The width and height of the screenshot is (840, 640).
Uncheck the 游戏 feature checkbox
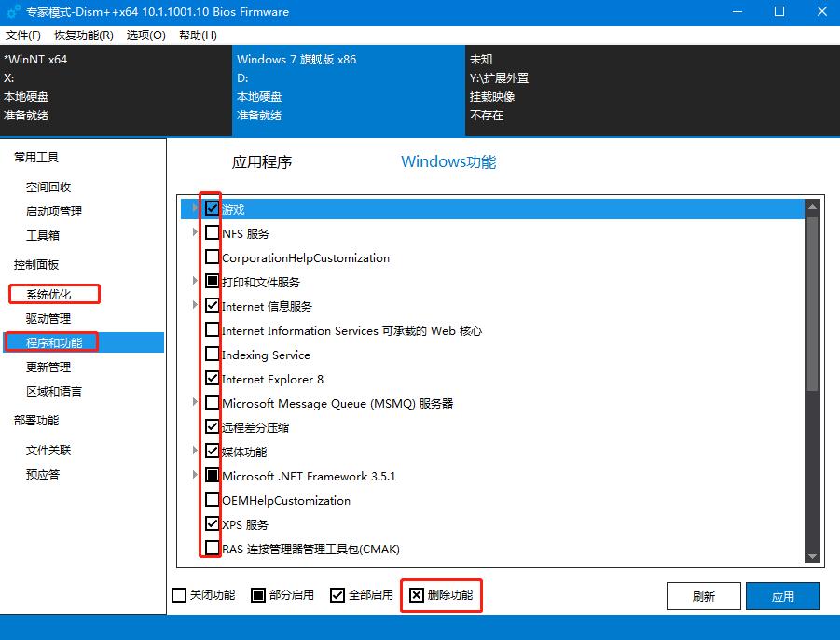pyautogui.click(x=212, y=209)
